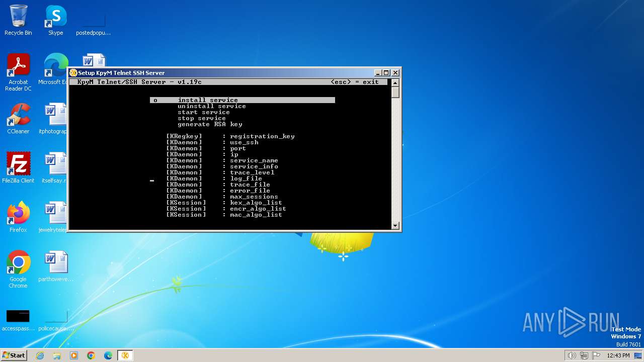Open the media player taskbar icon
The width and height of the screenshot is (644, 362).
[74, 355]
